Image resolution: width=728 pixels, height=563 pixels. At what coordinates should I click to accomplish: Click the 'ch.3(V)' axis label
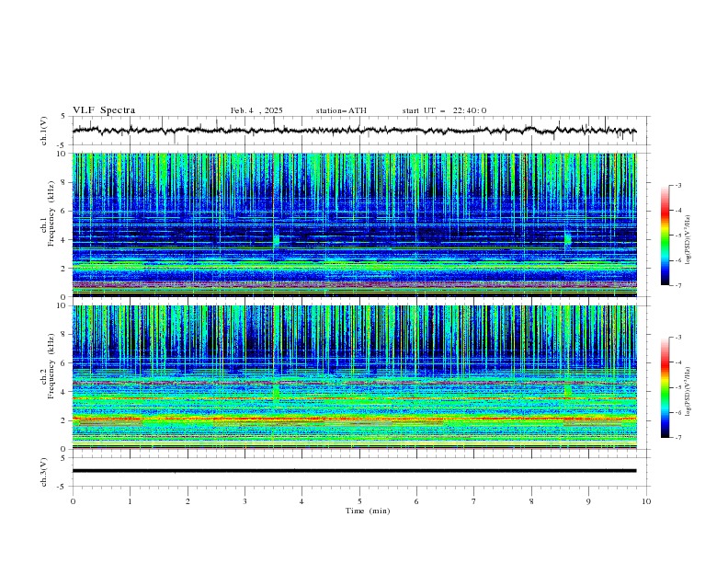tap(44, 472)
